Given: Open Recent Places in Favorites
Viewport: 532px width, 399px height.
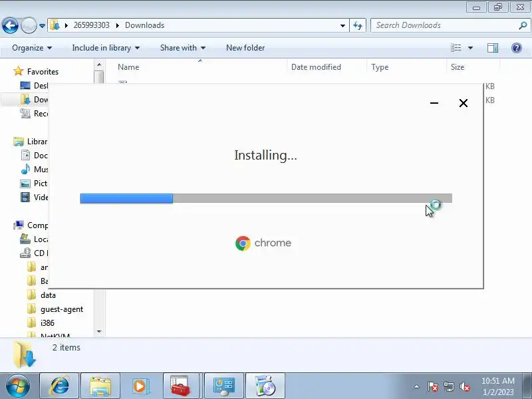Looking at the screenshot, I should point(34,113).
